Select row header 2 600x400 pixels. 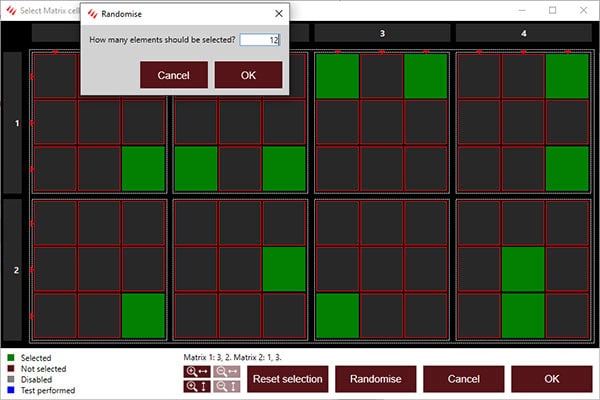tap(14, 270)
